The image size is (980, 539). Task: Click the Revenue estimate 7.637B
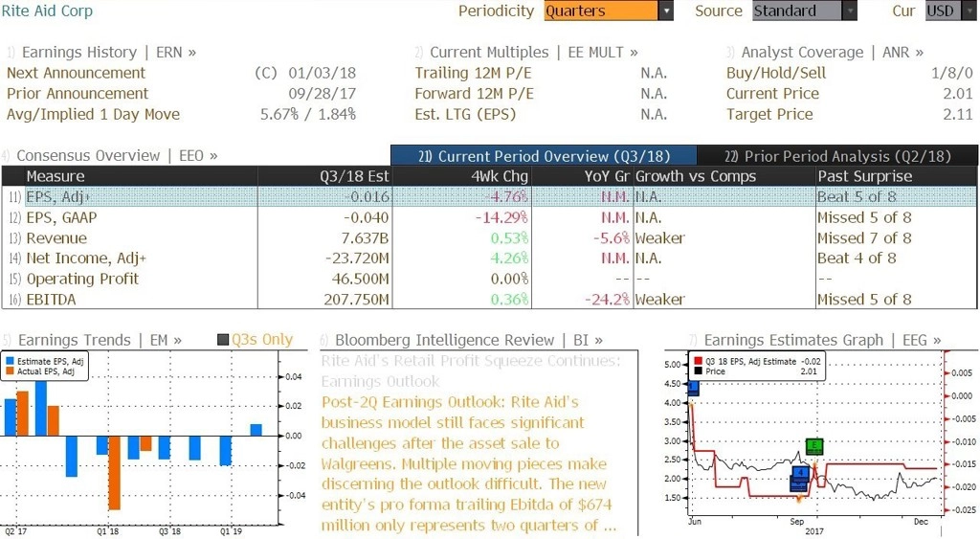pyautogui.click(x=365, y=238)
